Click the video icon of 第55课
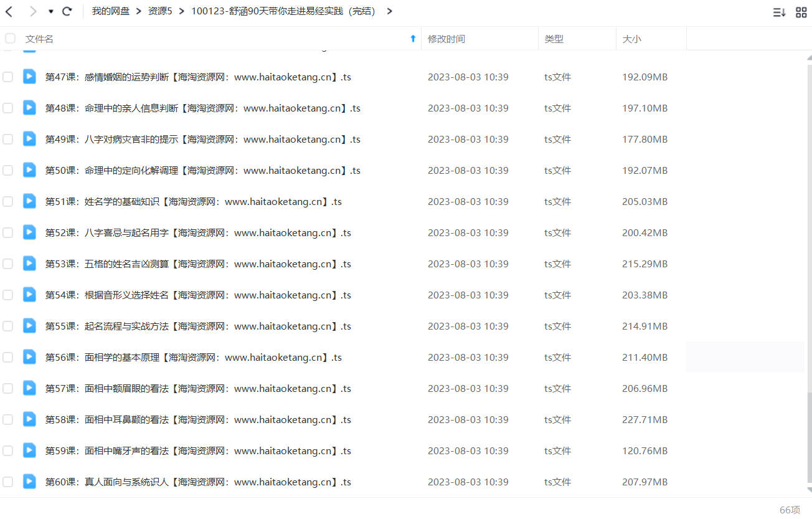812x519 pixels. tap(29, 325)
